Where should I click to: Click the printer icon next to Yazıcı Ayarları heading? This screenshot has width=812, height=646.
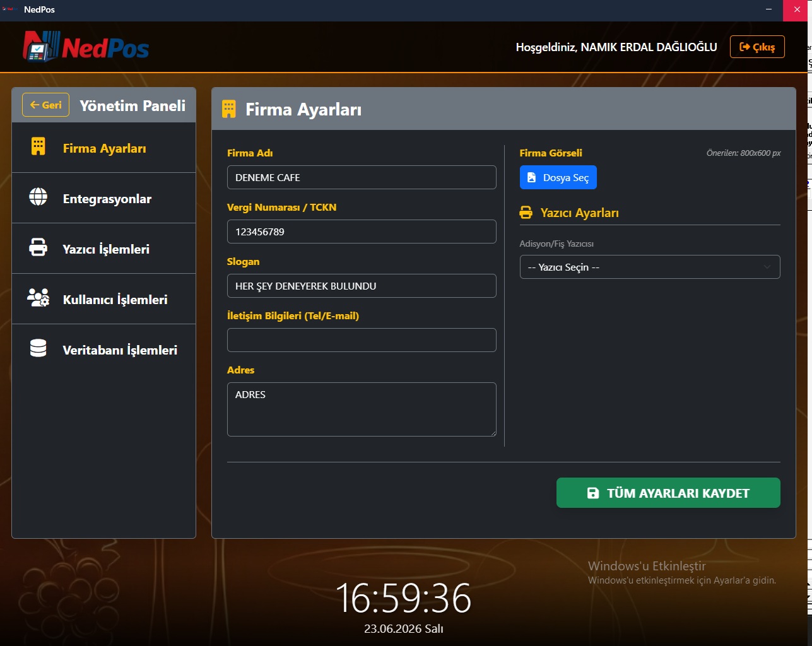click(x=526, y=213)
